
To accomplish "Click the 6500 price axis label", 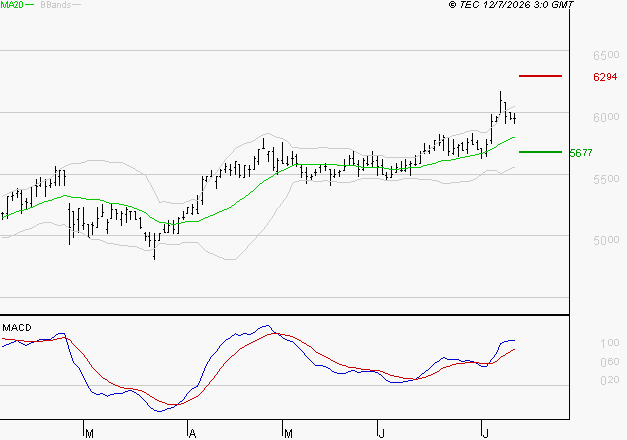I will click(606, 55).
